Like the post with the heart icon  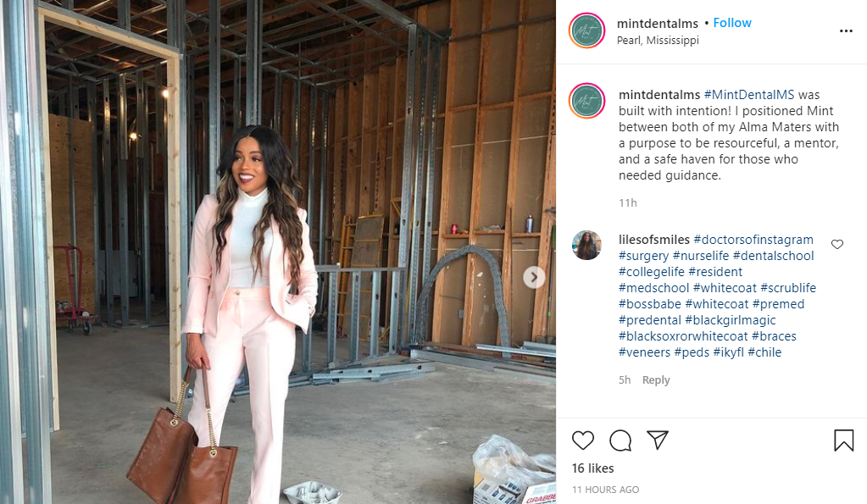(583, 440)
